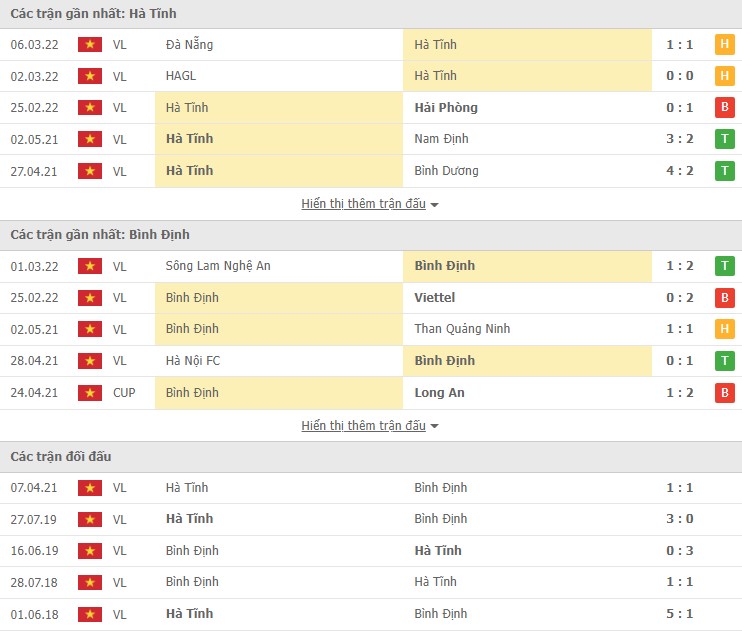Viewport: 742px width, 631px height.
Task: Click the Các trận gần nhất: Bình Định header
Action: coord(100,235)
